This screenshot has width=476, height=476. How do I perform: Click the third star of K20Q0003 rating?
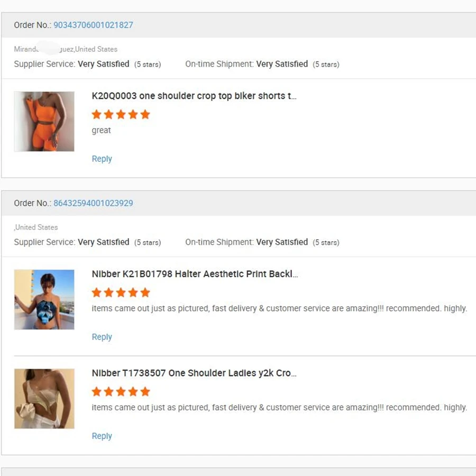pyautogui.click(x=121, y=114)
